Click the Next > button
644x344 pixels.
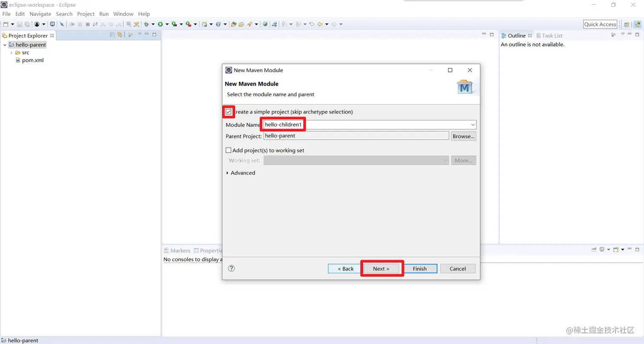pyautogui.click(x=381, y=269)
